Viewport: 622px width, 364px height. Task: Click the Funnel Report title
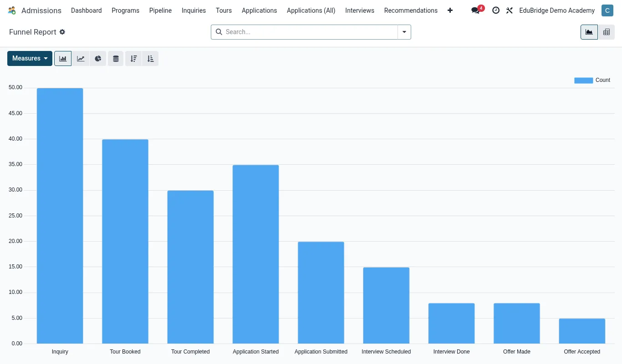(x=33, y=32)
